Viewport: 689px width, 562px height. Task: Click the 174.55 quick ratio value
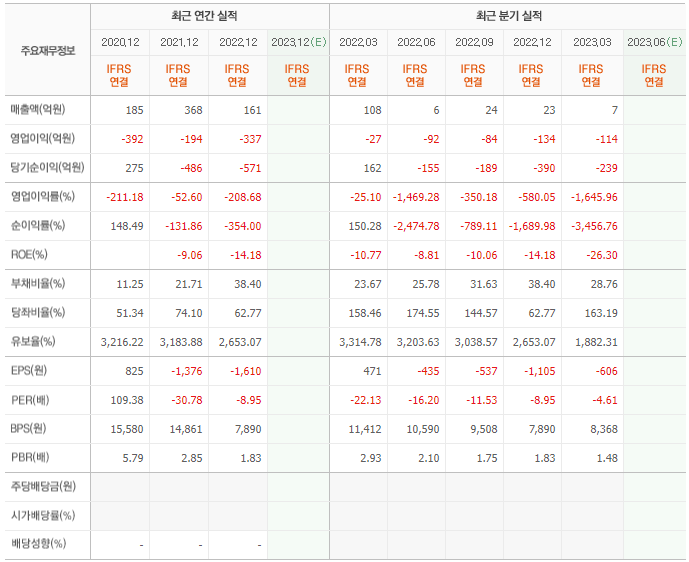click(x=423, y=313)
